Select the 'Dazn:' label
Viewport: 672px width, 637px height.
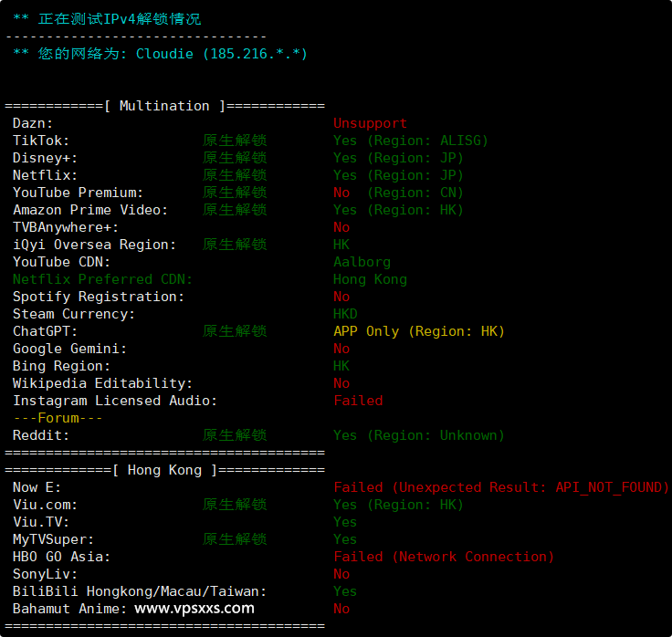[x=33, y=123]
